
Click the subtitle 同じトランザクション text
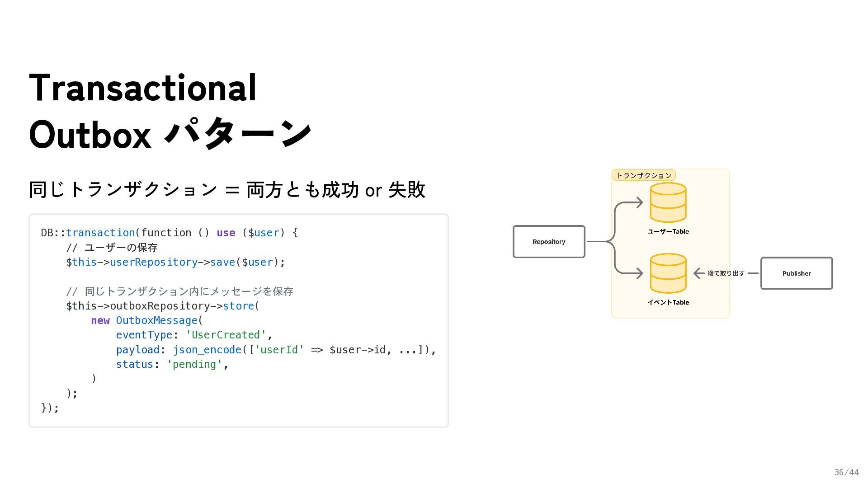[123, 189]
